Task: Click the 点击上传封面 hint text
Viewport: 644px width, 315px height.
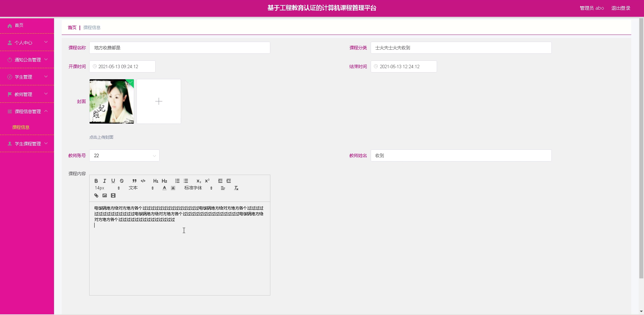Action: [x=101, y=137]
